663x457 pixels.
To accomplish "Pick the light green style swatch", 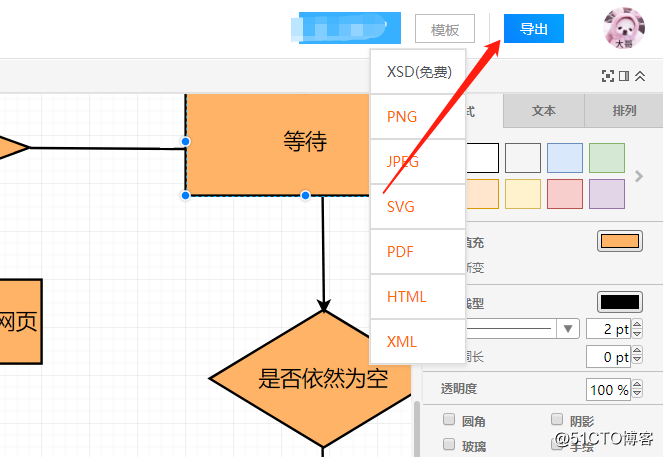I will click(607, 158).
